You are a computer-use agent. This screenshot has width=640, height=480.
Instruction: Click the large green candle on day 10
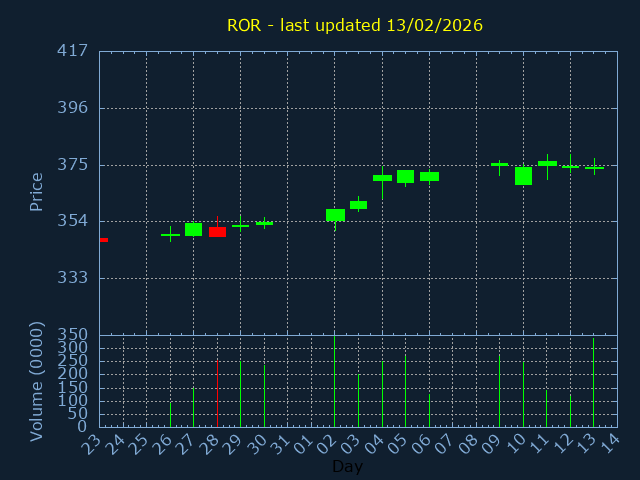pyautogui.click(x=523, y=176)
